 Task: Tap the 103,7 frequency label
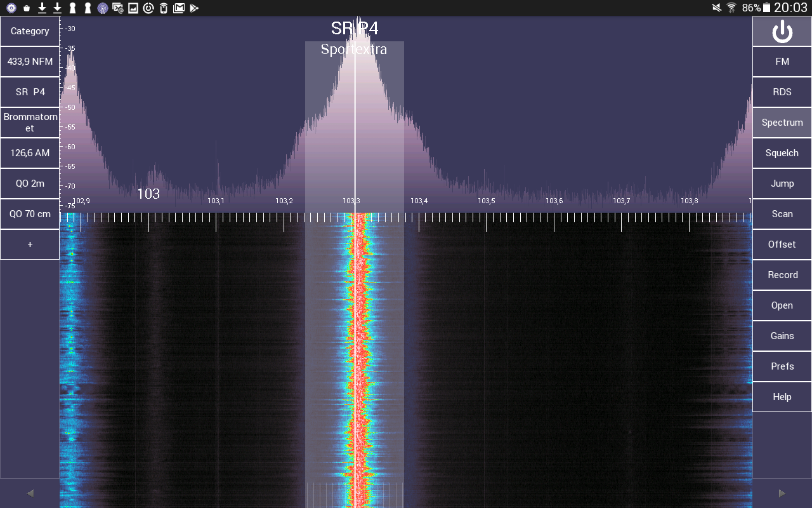tap(622, 201)
